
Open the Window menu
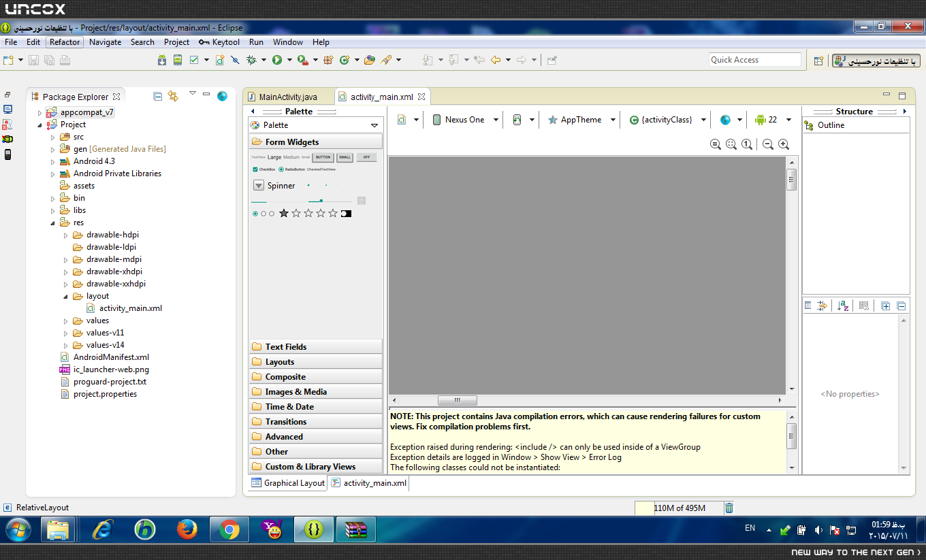[288, 42]
